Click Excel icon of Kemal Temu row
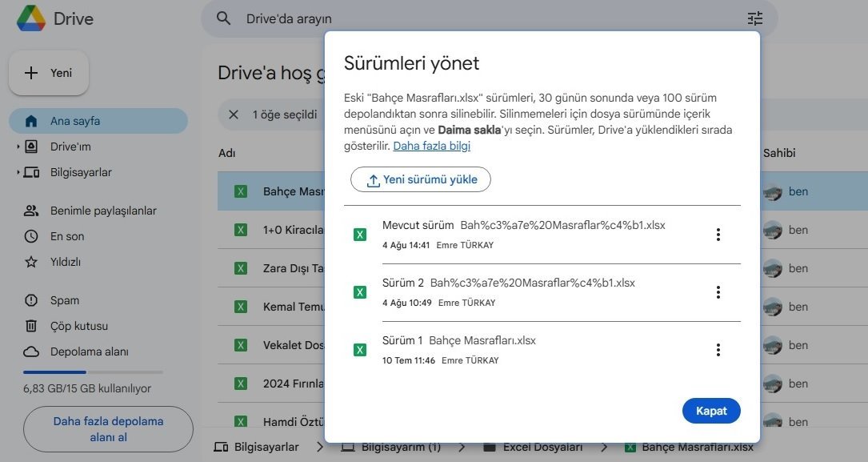Viewport: 868px width, 462px height. 241,307
